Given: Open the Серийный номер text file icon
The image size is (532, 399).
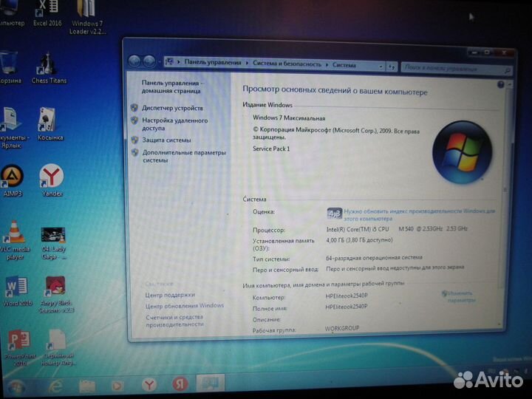Looking at the screenshot, I should [x=58, y=347].
